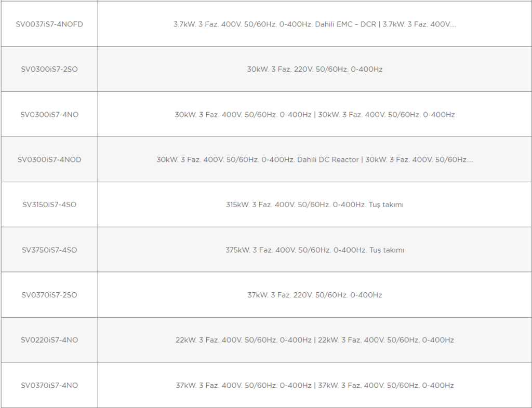Click the 3.7kW Dahili EMC – DCR description
532x408 pixels.
(314, 24)
